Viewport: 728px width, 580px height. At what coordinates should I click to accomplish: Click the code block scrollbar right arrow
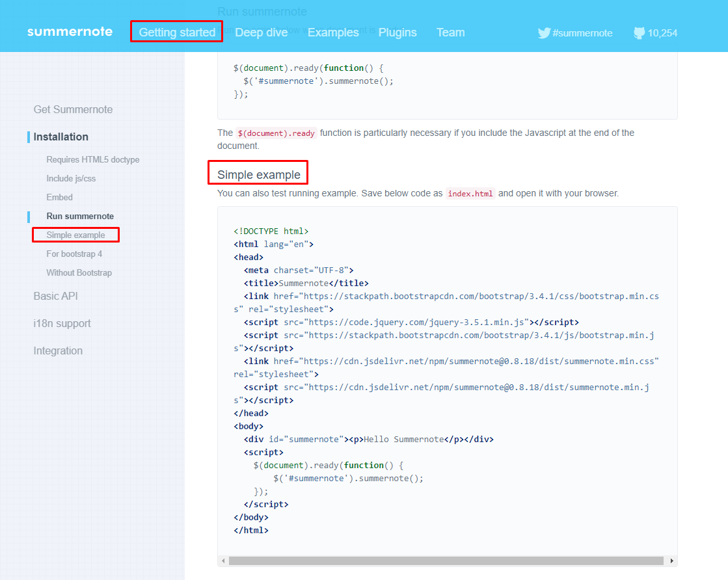672,561
